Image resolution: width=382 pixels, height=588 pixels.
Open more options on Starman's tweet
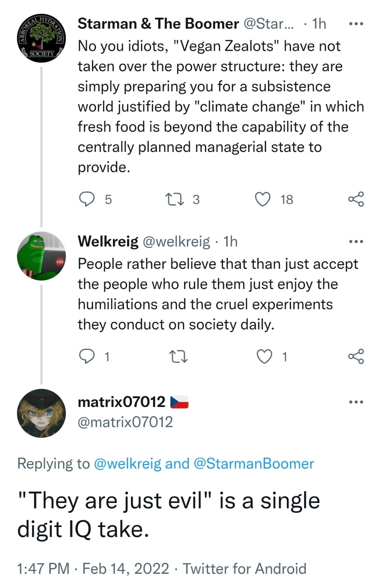(x=356, y=24)
